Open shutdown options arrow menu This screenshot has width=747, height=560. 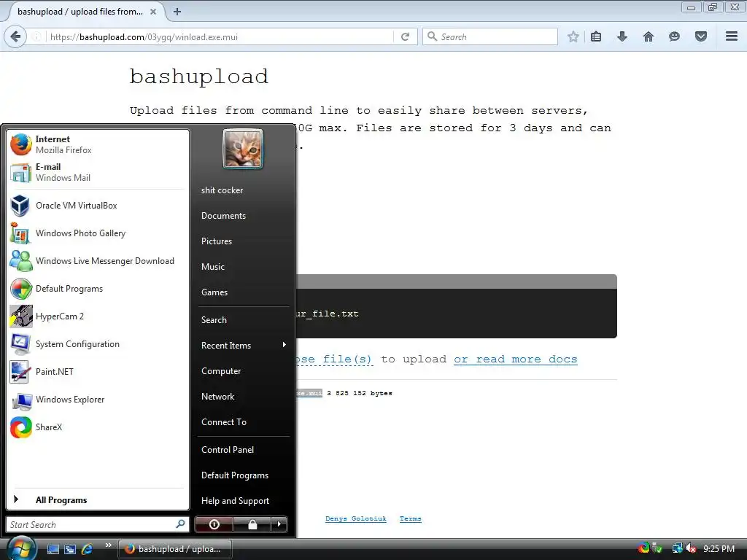[x=279, y=524]
